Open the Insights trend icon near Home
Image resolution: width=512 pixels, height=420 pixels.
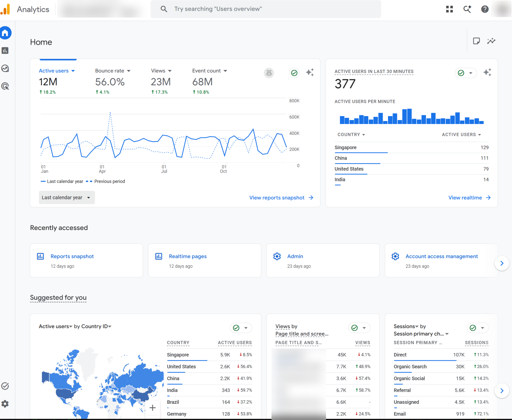coord(491,41)
